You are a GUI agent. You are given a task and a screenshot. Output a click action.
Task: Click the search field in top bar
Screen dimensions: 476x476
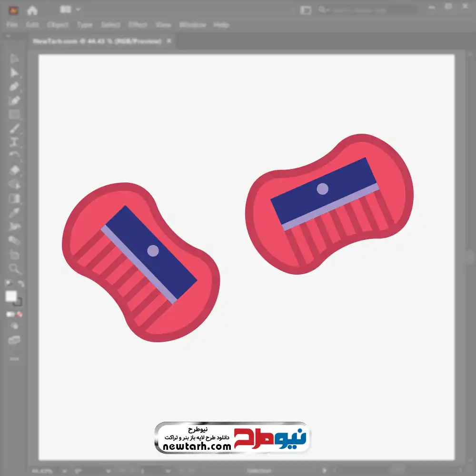tap(367, 10)
